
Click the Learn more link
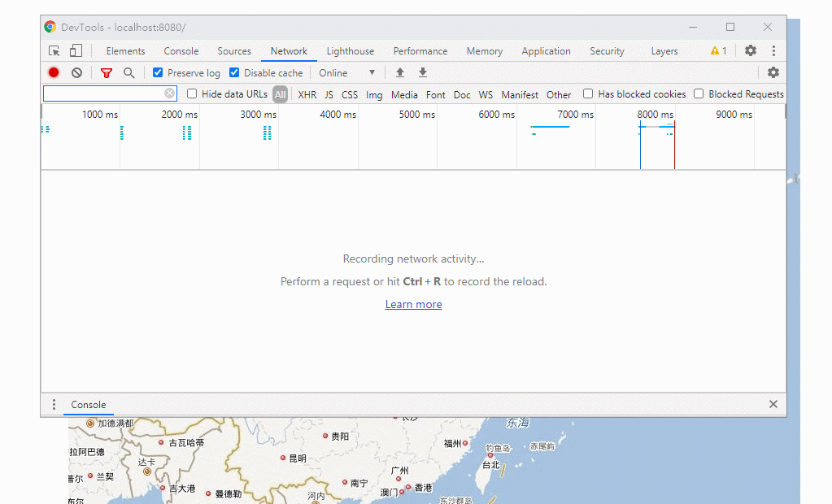(x=413, y=304)
